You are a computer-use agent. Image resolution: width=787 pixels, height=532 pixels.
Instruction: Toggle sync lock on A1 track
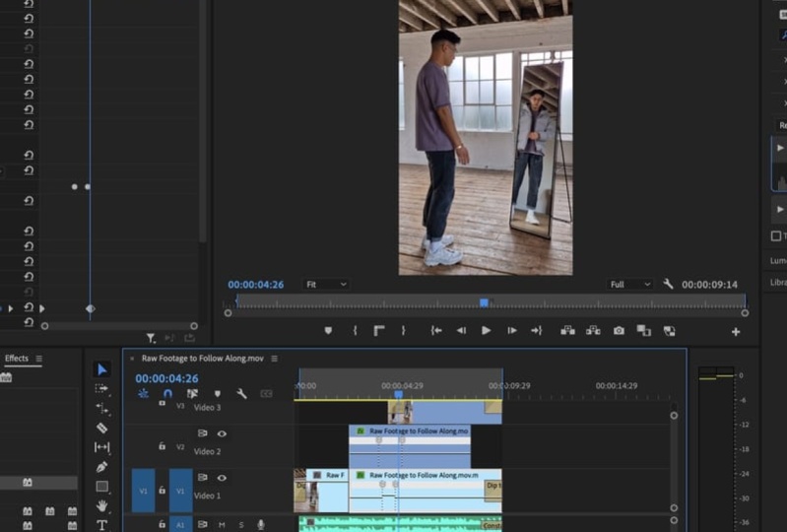[x=202, y=524]
